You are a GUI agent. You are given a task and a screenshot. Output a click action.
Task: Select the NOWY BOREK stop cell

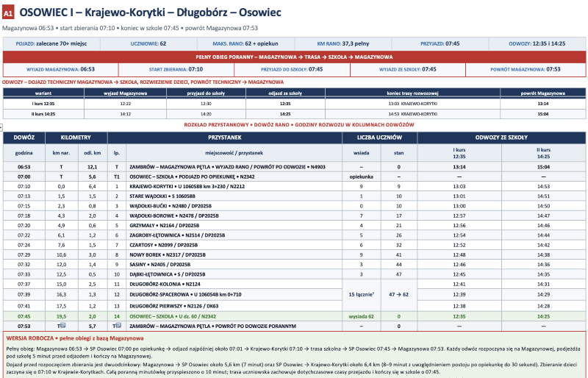click(234, 255)
